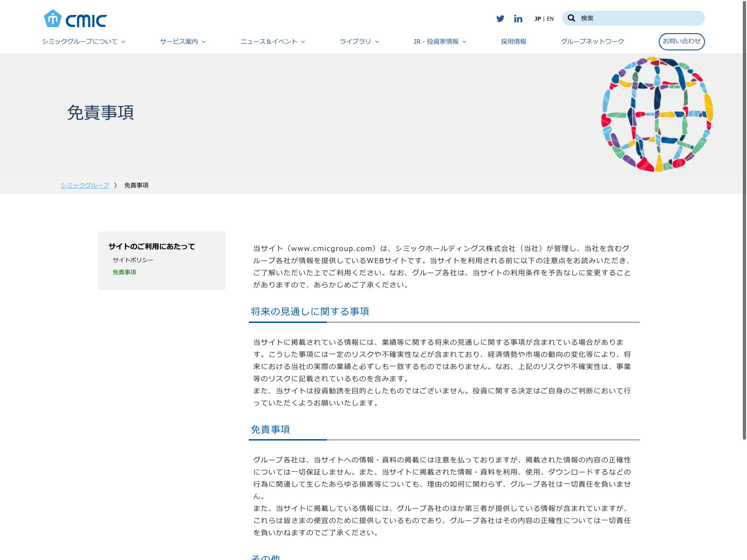Click the vertical page scrollbar
747x560 pixels.
[x=744, y=219]
